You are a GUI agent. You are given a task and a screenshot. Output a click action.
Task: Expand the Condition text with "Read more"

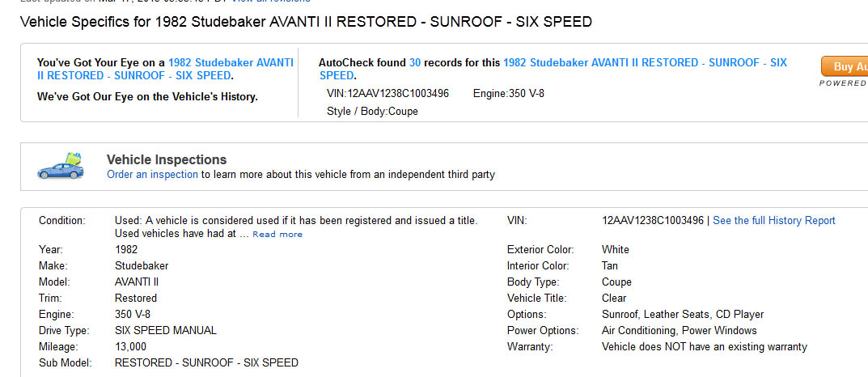coord(277,235)
